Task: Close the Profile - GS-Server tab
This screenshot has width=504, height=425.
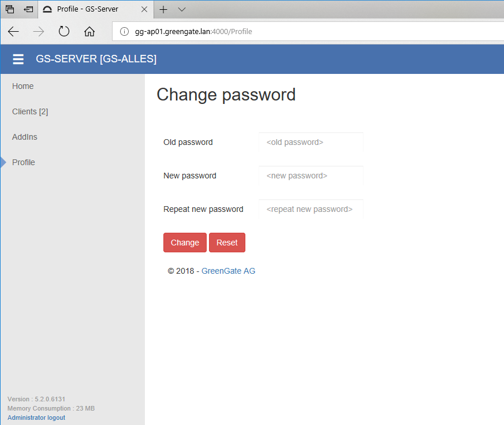Action: point(144,9)
